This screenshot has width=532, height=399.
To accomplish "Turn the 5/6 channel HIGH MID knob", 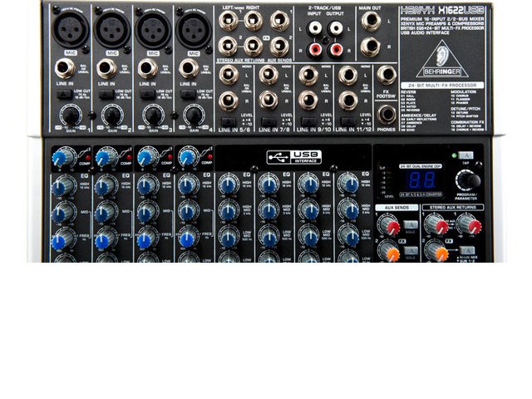I will coord(229,210).
